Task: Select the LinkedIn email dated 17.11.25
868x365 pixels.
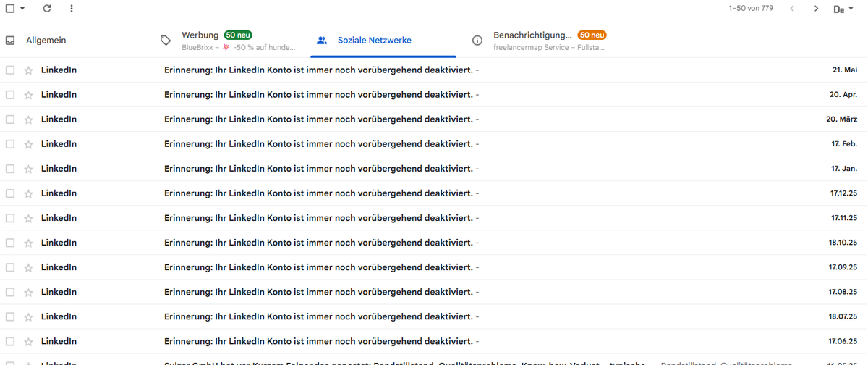Action: click(x=10, y=218)
